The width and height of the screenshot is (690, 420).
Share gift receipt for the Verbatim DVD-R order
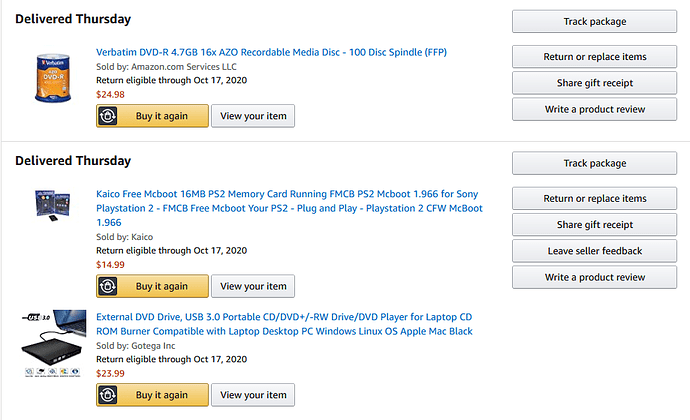tap(595, 83)
